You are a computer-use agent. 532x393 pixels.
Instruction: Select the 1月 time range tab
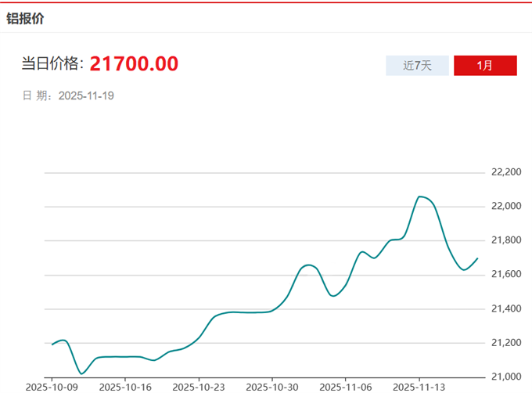coord(485,66)
